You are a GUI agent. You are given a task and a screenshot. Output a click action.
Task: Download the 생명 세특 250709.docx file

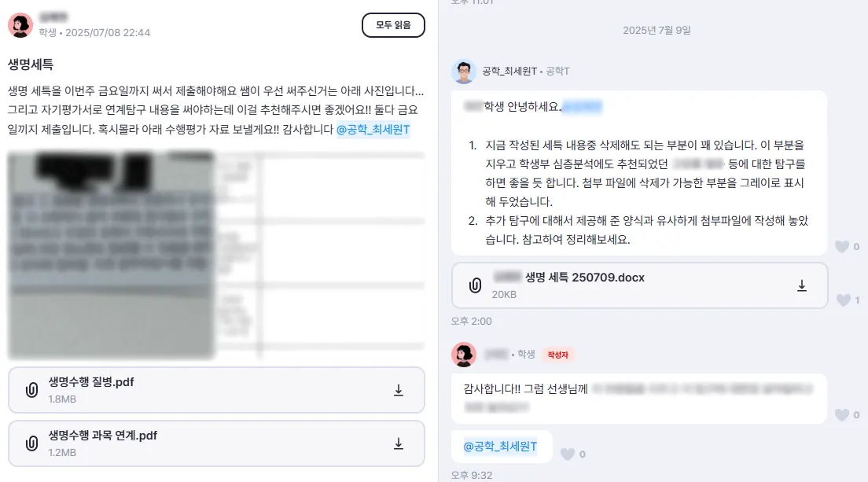(802, 285)
